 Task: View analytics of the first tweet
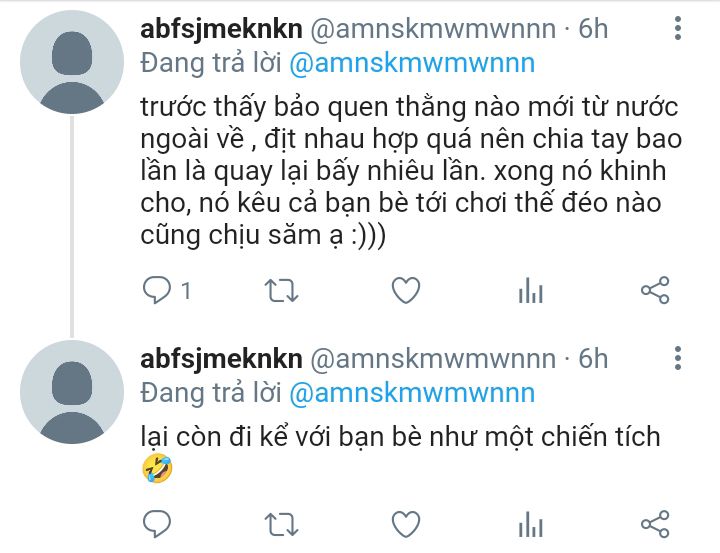(530, 291)
